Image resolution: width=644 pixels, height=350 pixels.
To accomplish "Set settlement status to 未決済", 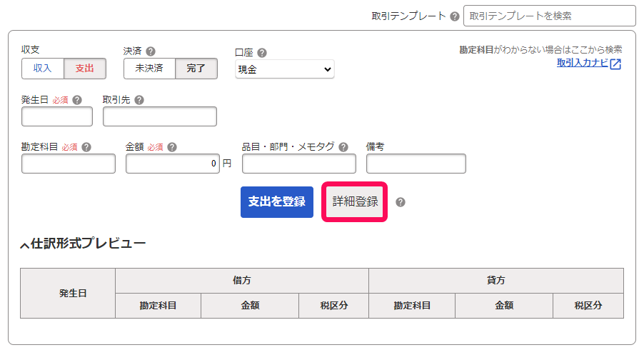I will [x=149, y=69].
